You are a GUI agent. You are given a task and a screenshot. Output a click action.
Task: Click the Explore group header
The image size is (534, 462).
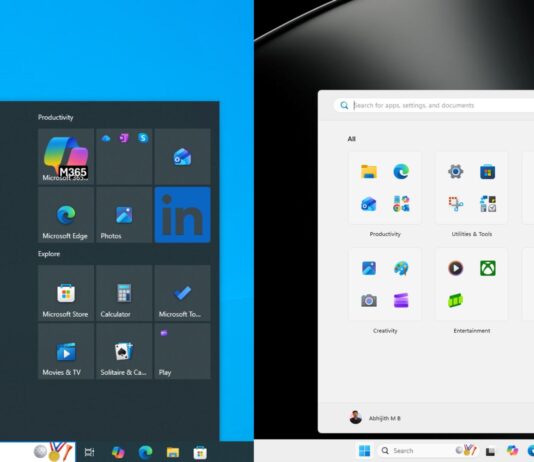[x=49, y=254]
